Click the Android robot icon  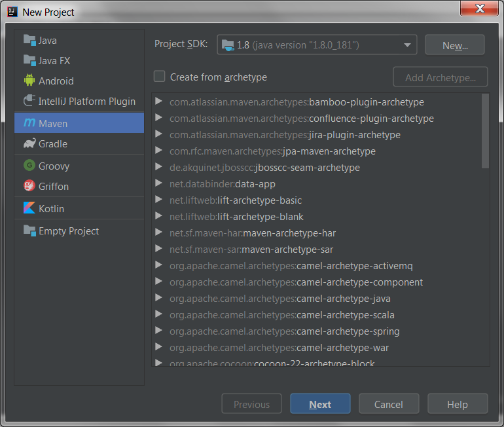(29, 81)
